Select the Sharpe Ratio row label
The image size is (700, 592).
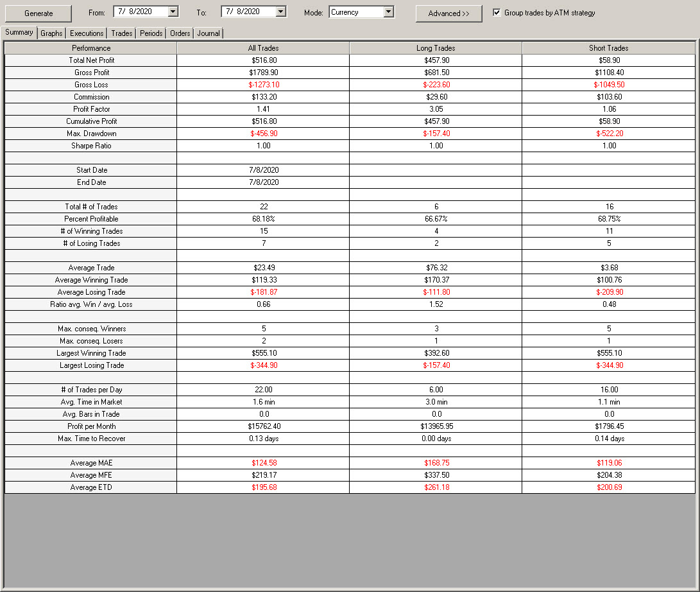pos(91,146)
